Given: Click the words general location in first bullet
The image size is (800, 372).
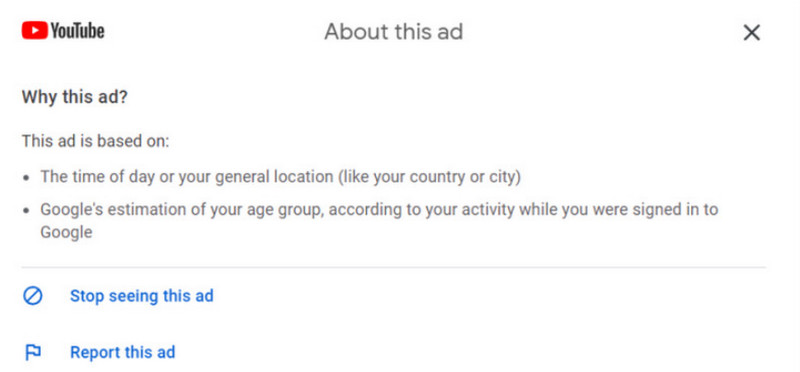Looking at the screenshot, I should click(274, 177).
